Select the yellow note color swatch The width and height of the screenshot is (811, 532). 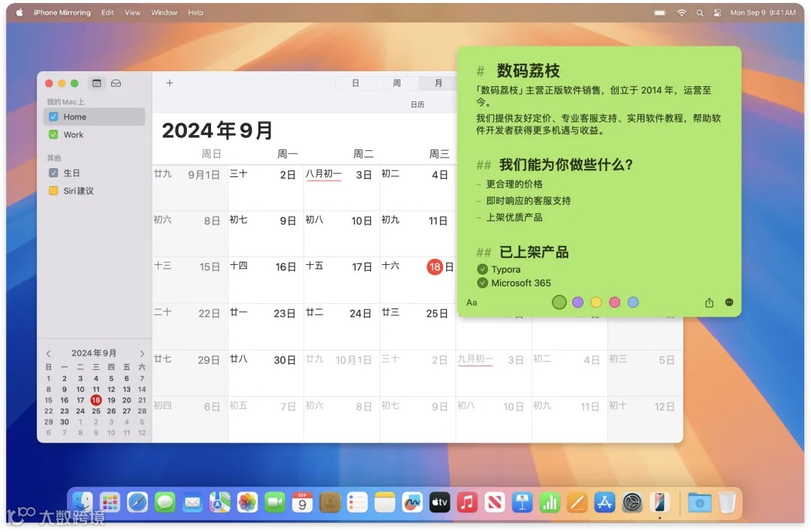coord(596,302)
